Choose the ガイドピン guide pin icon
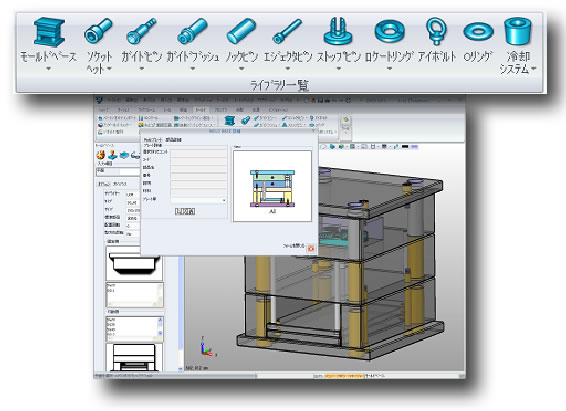Image resolution: width=566 pixels, height=411 pixels. coord(141,31)
